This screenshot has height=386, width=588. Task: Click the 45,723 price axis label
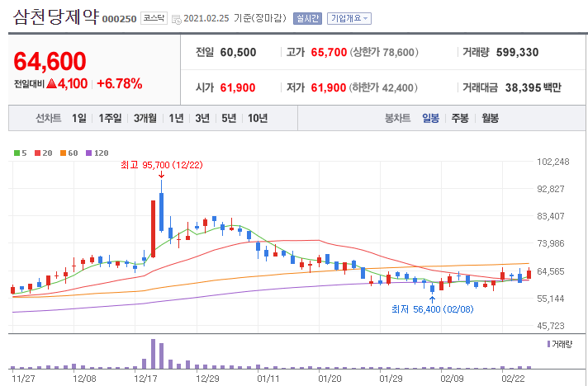tap(551, 326)
